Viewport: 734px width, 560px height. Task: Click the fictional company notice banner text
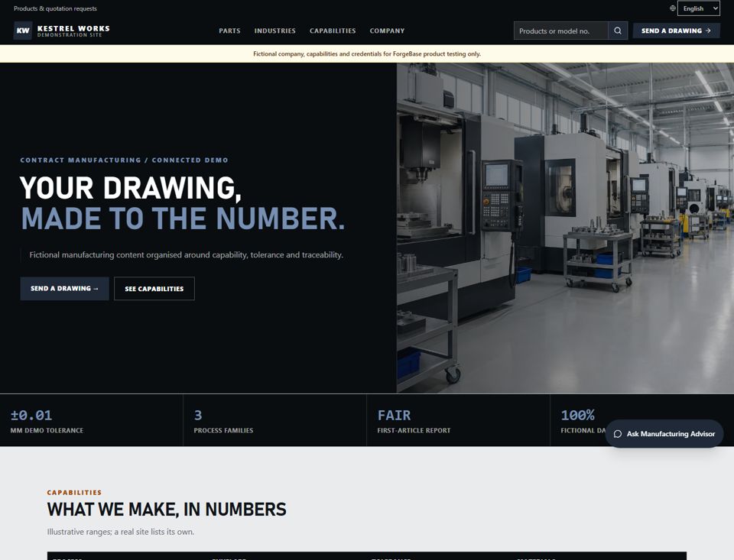367,53
